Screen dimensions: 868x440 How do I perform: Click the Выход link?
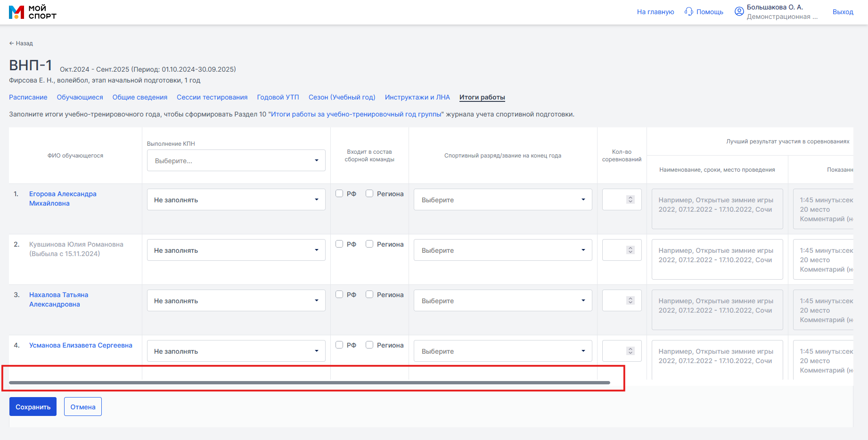click(843, 12)
